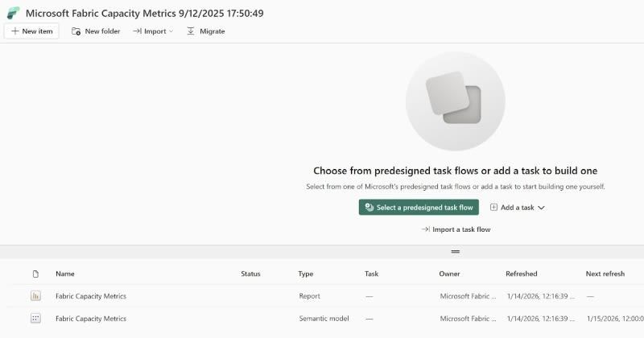This screenshot has height=338, width=644.
Task: Click the New folder toolbar button
Action: [x=96, y=31]
